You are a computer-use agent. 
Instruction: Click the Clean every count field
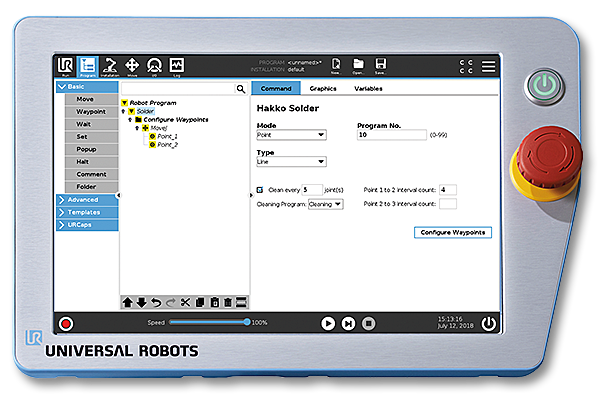(311, 190)
